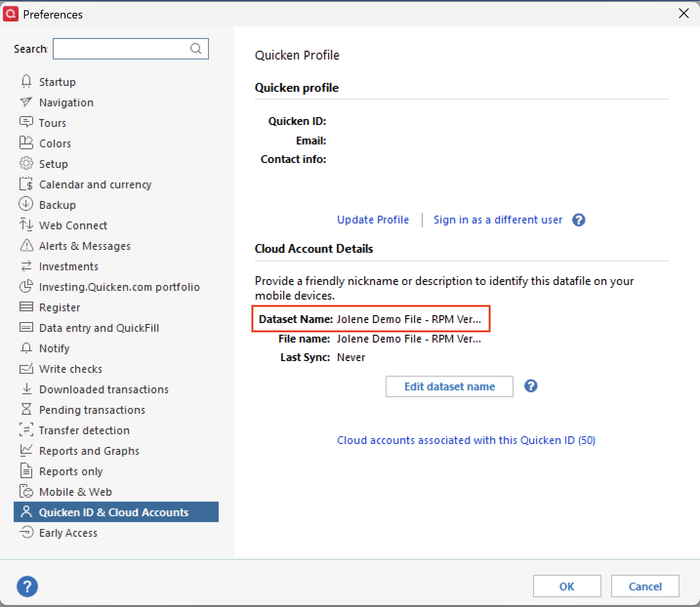Click the Alerts & Messages warning icon
This screenshot has width=700, height=607.
click(26, 245)
